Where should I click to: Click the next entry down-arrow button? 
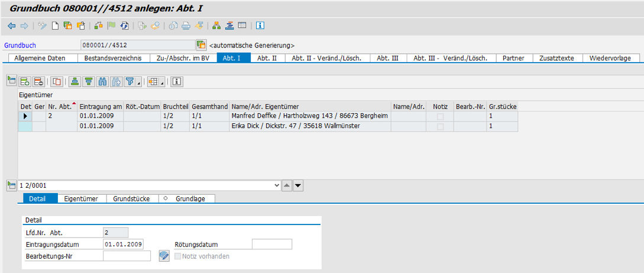point(298,185)
